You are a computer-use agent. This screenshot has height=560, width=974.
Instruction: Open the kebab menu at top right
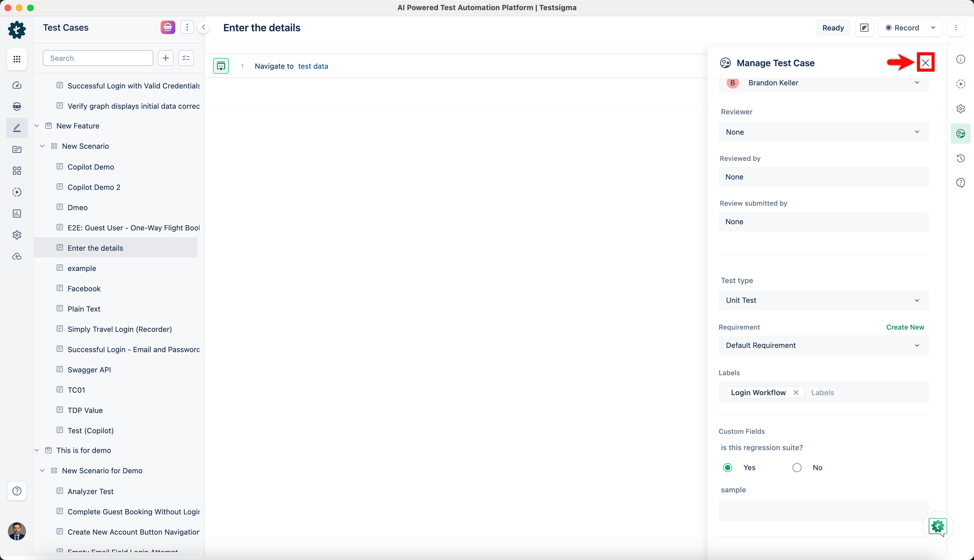(x=956, y=27)
